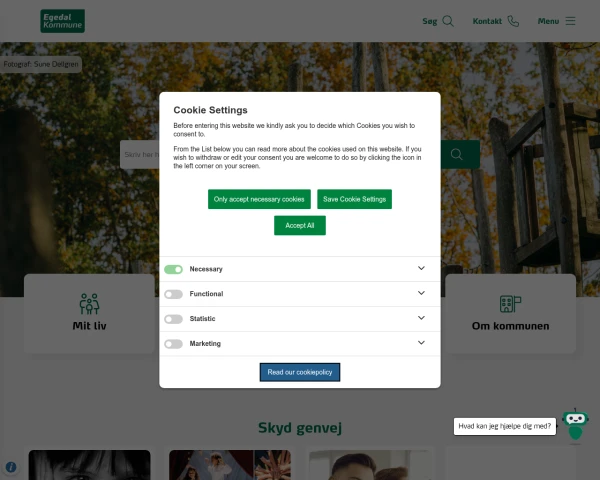Click the Statistic category label
This screenshot has width=600, height=480.
pos(202,319)
